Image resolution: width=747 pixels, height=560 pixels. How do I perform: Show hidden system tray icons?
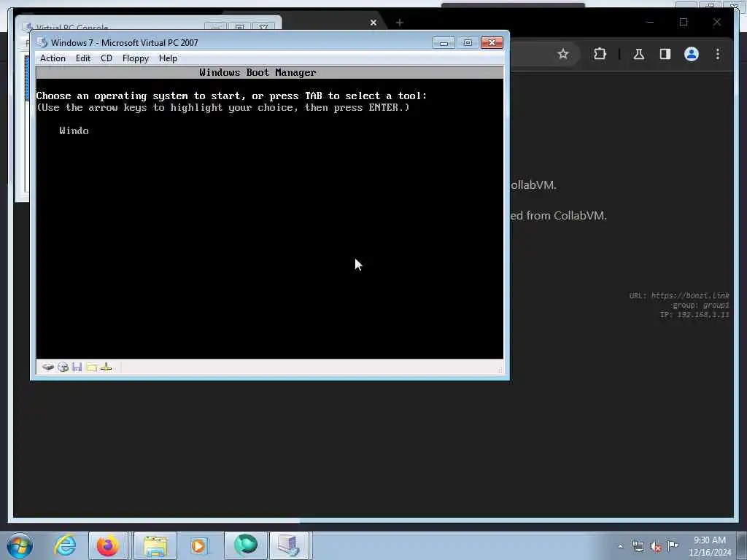pos(620,547)
